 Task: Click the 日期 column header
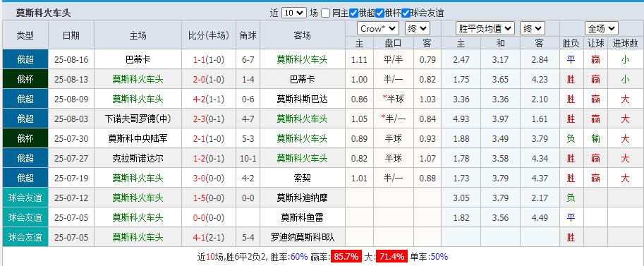click(71, 35)
